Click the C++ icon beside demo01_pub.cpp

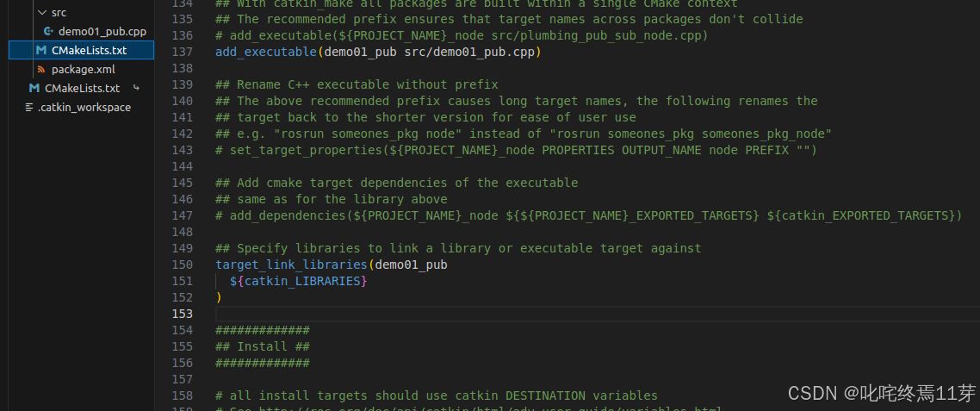[48, 31]
